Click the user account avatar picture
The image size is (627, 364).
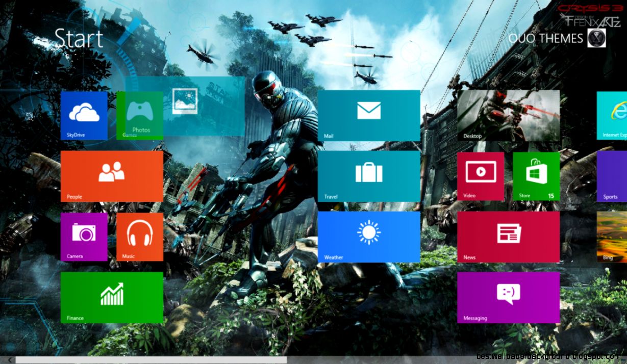pos(596,38)
